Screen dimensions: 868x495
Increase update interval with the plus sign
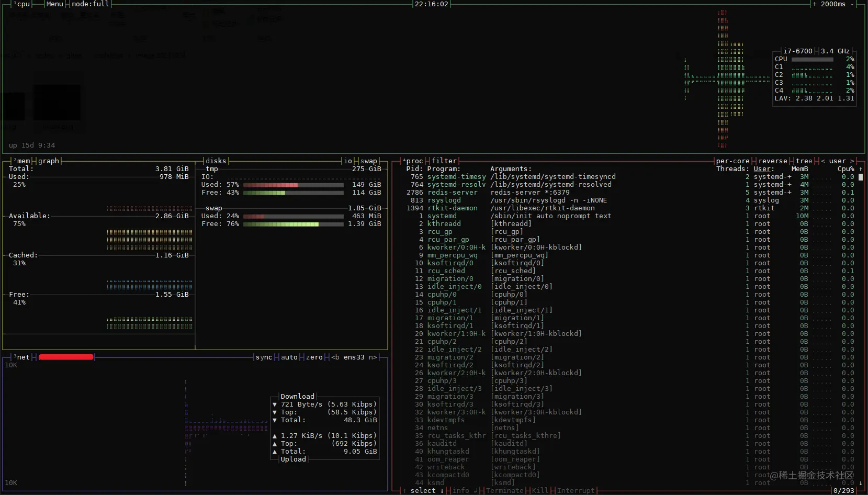[815, 4]
